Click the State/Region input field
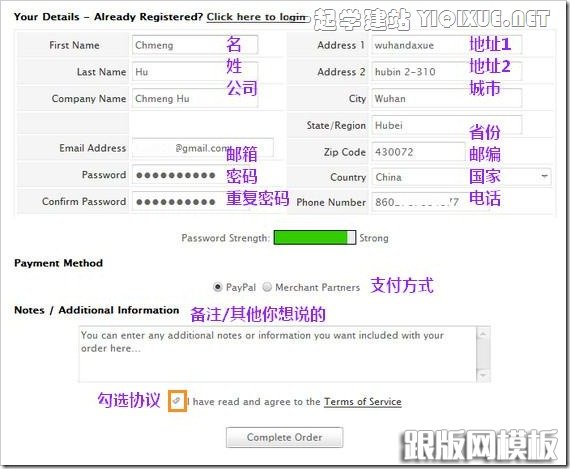This screenshot has height=469, width=570. click(x=447, y=125)
